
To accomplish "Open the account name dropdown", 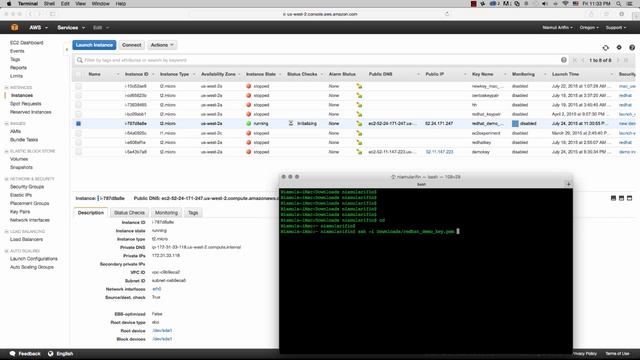I will tap(557, 27).
